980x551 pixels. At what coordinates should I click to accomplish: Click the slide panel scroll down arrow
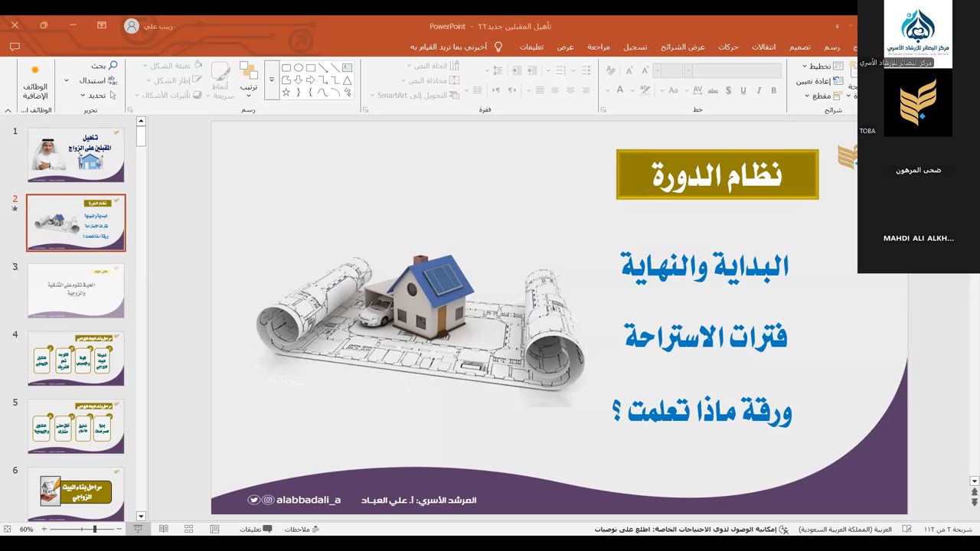(x=141, y=517)
